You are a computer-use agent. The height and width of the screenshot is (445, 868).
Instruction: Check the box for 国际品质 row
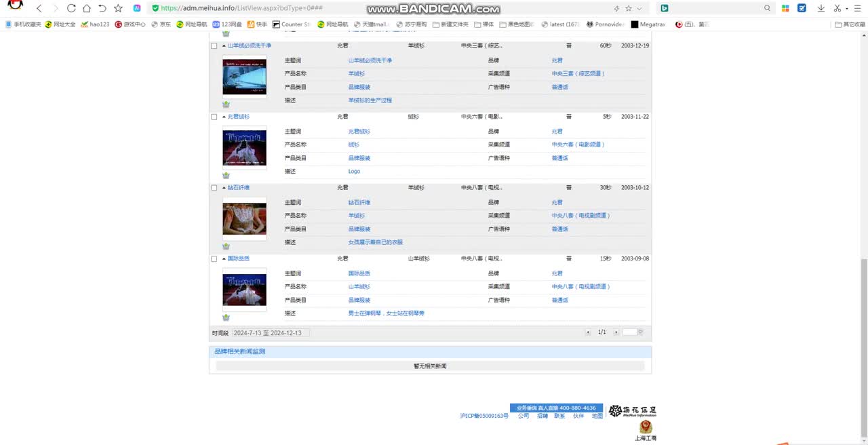click(214, 258)
